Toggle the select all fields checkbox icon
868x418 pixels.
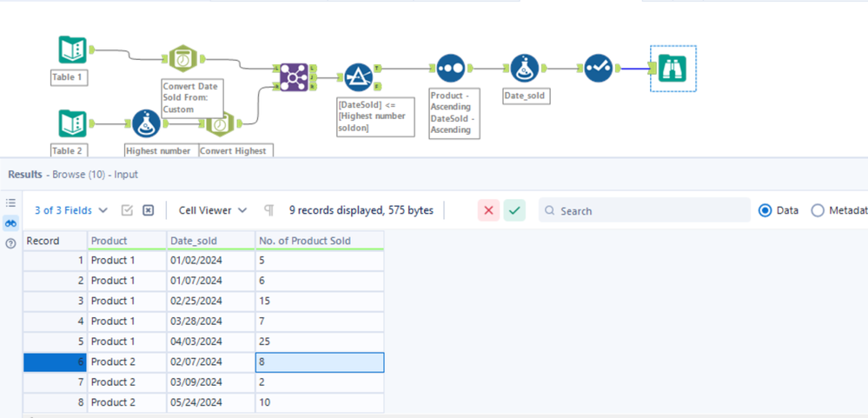tap(128, 210)
